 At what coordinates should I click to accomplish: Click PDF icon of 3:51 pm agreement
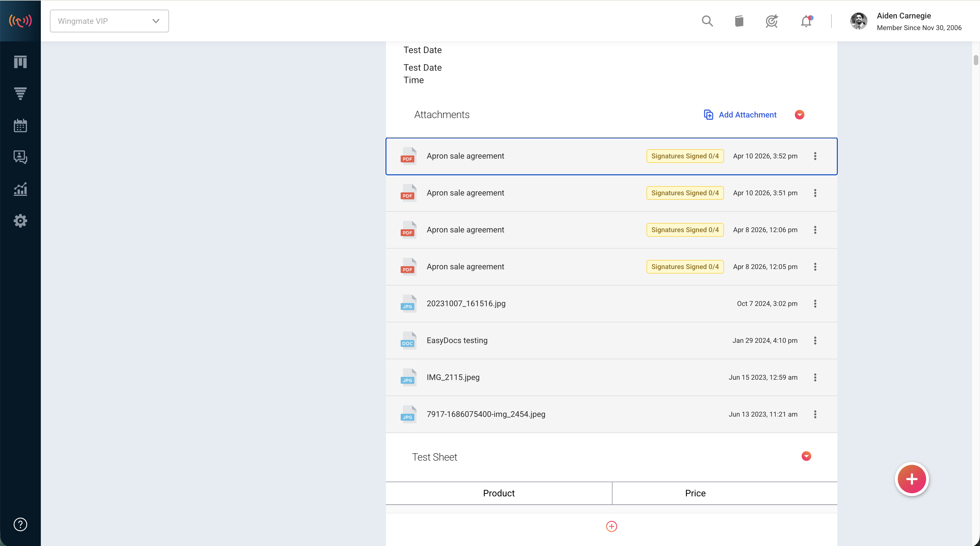[x=408, y=193]
